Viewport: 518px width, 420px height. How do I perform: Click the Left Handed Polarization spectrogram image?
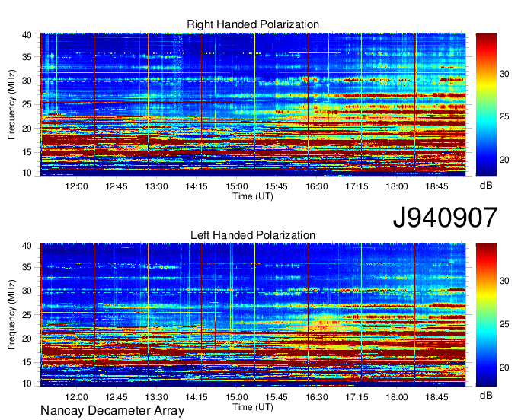(253, 315)
